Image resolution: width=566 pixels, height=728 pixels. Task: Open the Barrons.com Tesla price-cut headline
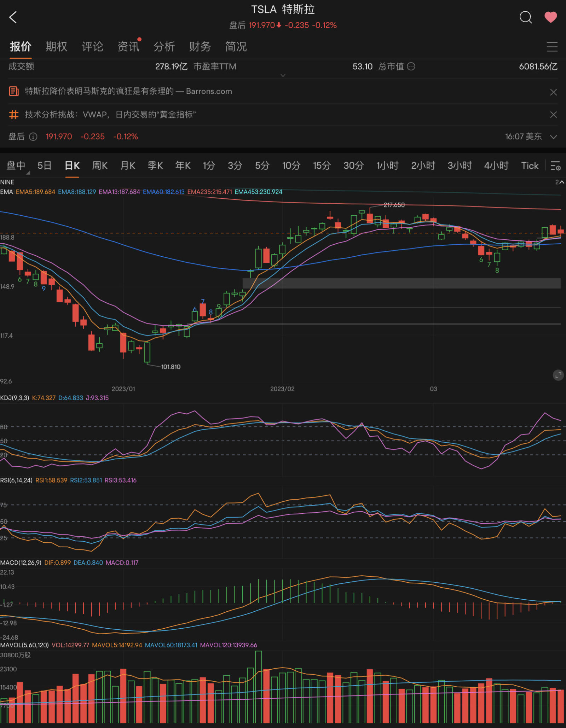tap(128, 91)
